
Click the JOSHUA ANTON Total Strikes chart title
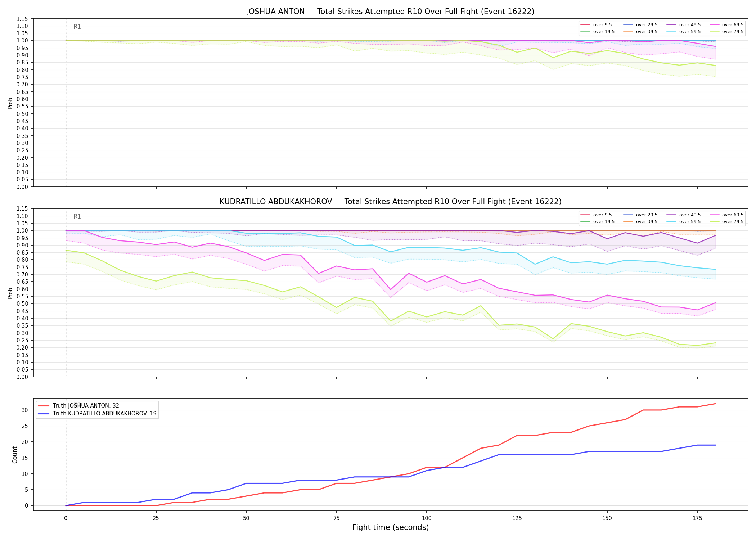[x=390, y=12]
